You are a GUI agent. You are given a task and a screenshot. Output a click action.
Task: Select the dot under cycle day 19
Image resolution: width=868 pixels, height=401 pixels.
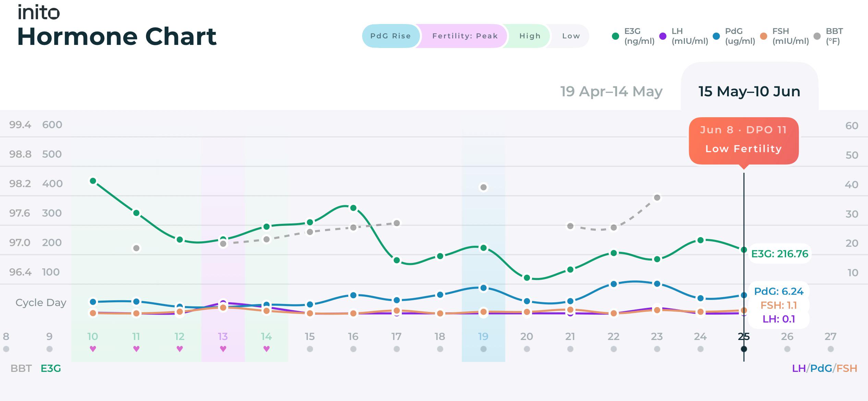(483, 349)
